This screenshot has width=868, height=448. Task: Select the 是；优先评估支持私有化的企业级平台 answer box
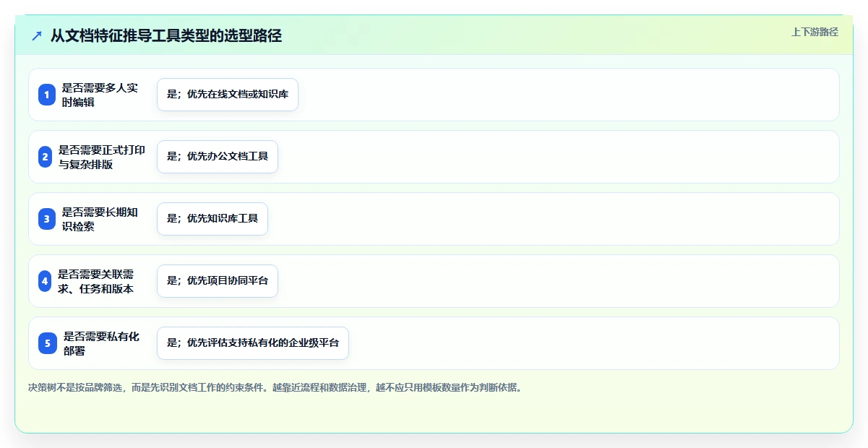pyautogui.click(x=253, y=343)
